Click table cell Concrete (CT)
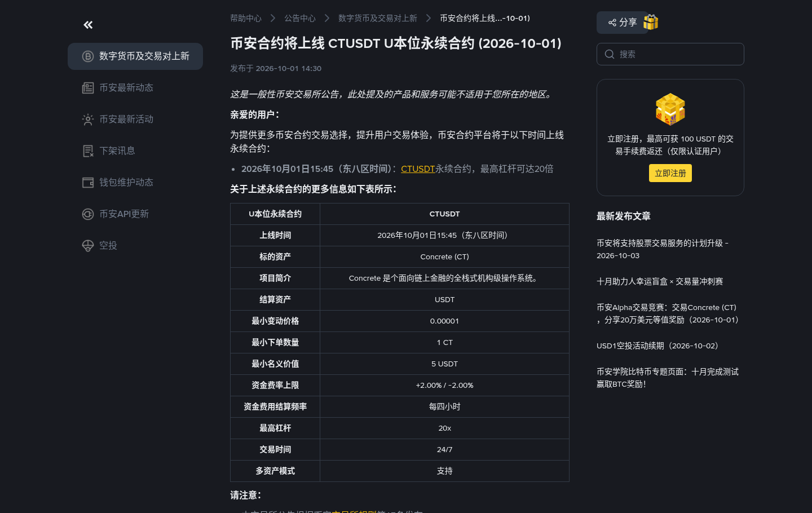This screenshot has width=812, height=513. [x=444, y=256]
